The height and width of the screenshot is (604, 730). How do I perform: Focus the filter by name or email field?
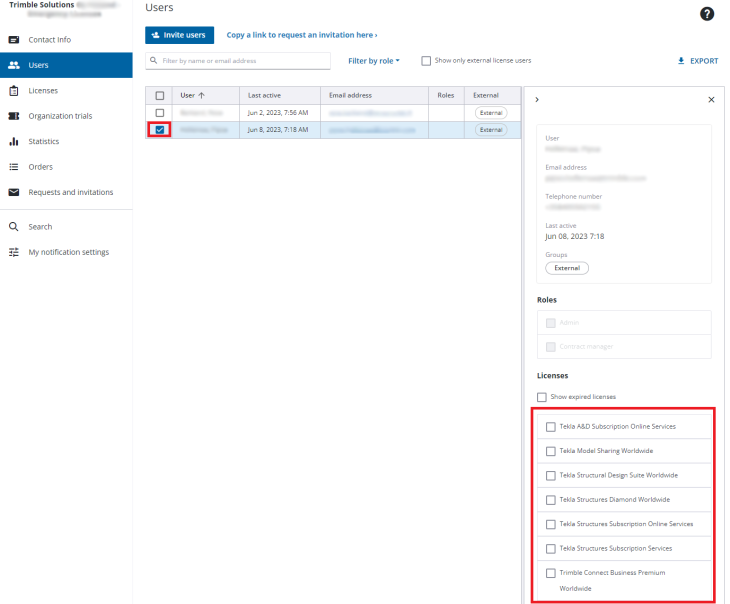tap(238, 61)
